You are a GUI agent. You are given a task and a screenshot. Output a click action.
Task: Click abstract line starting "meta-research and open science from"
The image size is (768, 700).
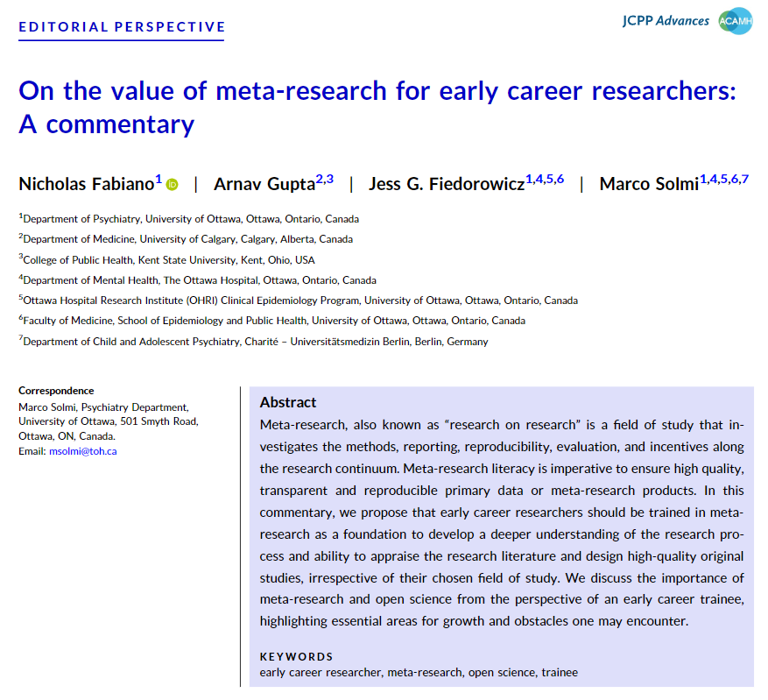[x=502, y=599]
